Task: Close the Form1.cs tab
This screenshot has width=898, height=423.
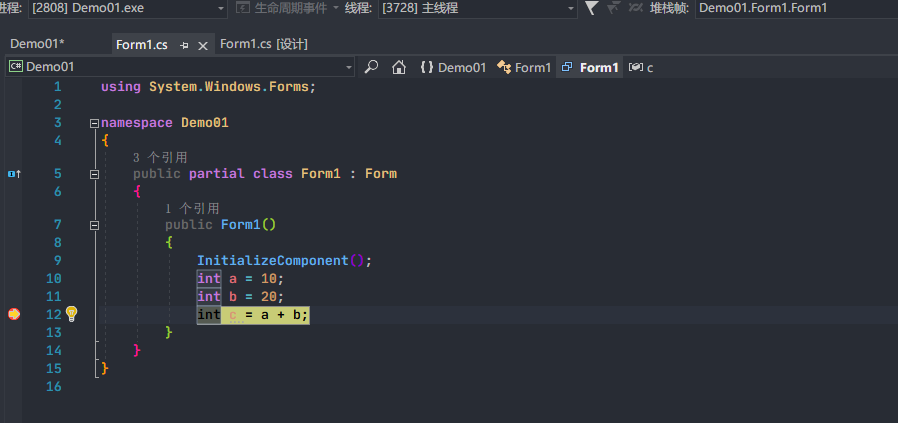Action: coord(203,45)
